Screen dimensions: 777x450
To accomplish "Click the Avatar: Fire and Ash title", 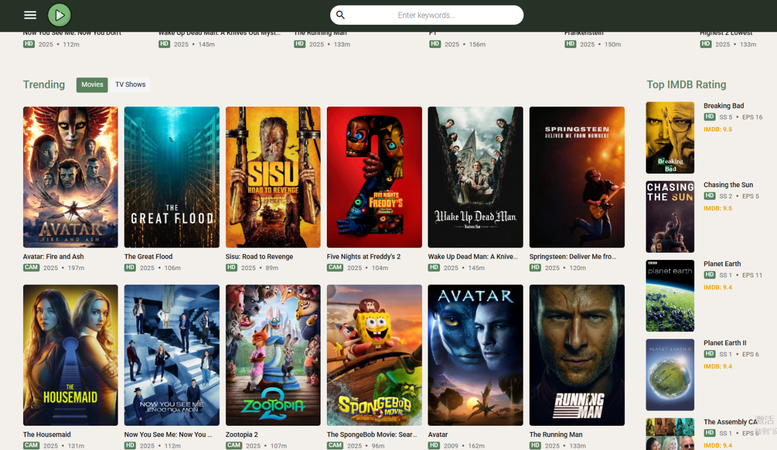I will 54,257.
